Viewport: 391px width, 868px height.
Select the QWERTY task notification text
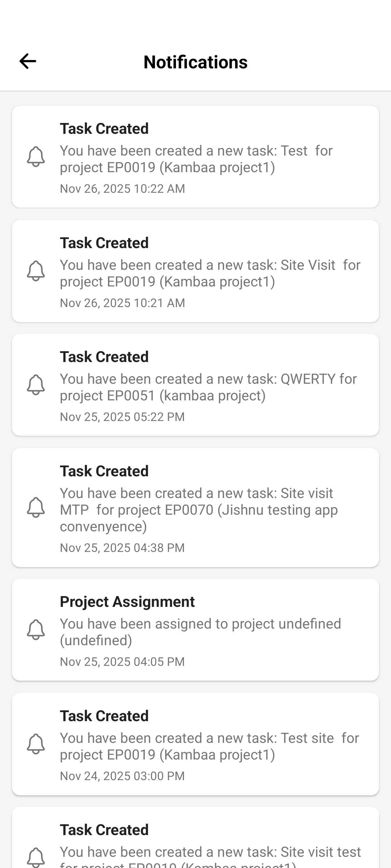(208, 387)
